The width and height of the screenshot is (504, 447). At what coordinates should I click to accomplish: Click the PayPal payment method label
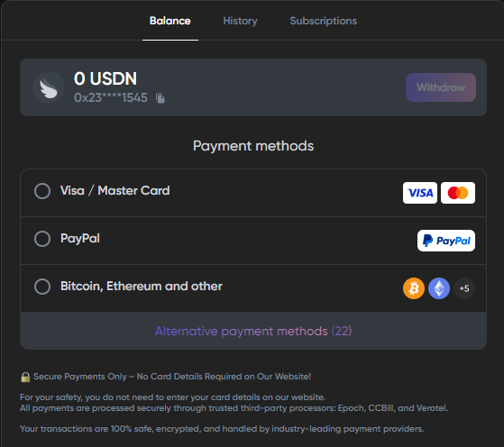point(80,239)
